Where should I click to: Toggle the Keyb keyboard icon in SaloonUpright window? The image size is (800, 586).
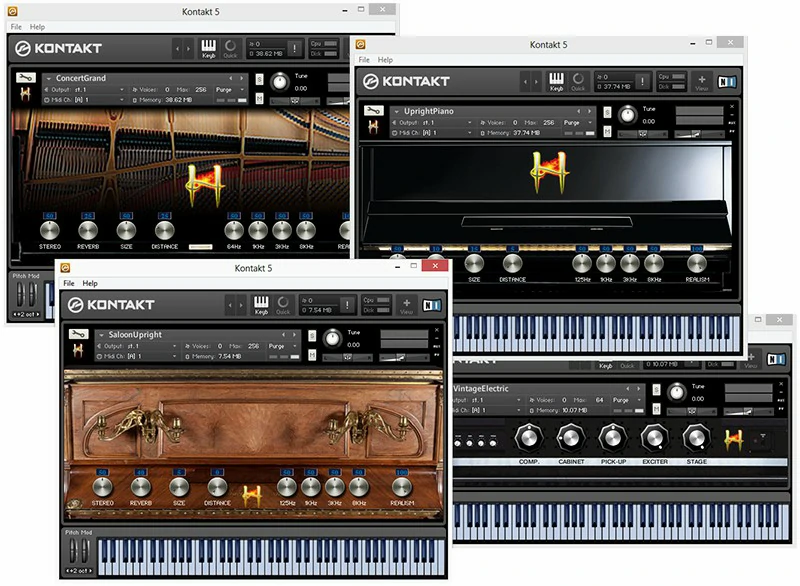click(x=261, y=305)
